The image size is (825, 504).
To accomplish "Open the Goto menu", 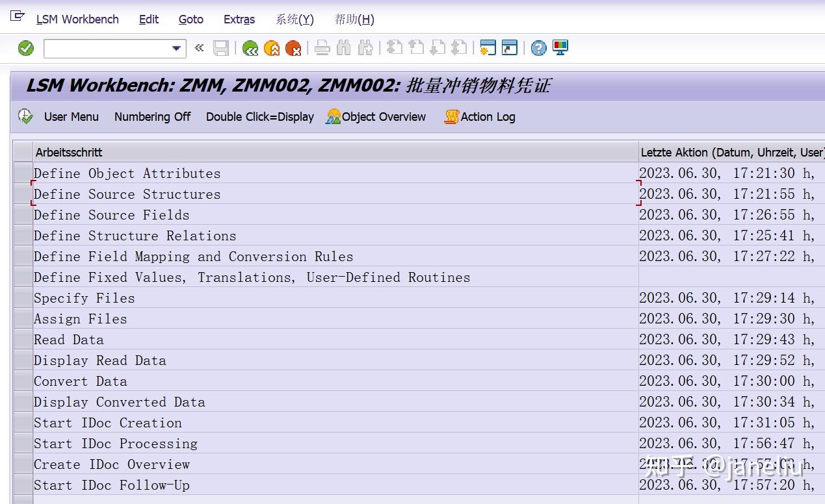I will pos(191,19).
